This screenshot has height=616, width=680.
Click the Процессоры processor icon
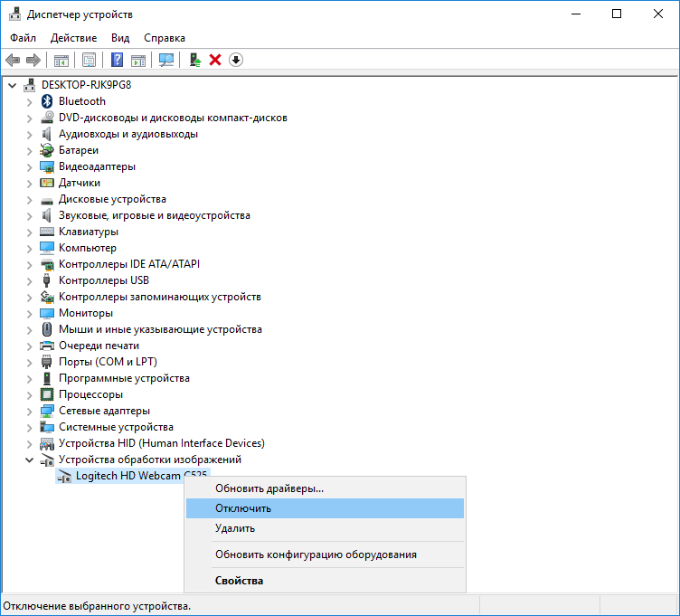pyautogui.click(x=47, y=394)
